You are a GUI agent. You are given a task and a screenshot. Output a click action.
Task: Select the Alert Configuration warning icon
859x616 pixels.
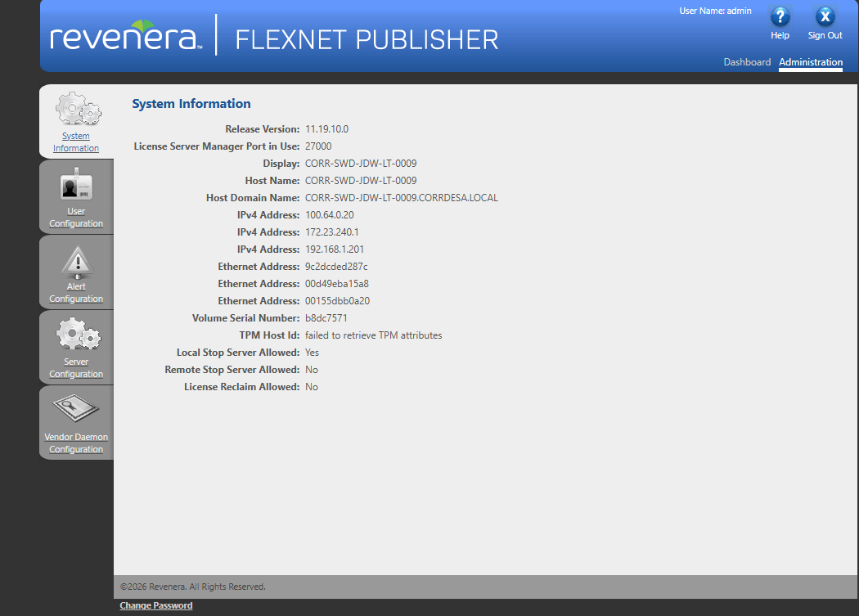coord(77,263)
